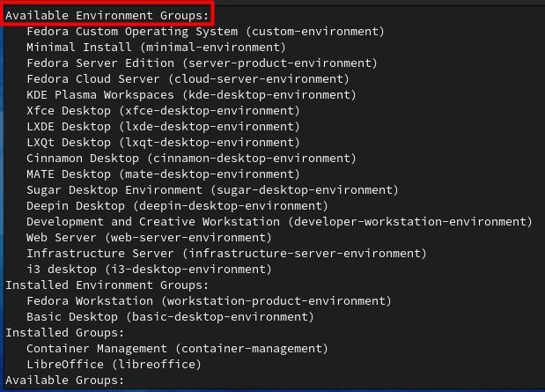This screenshot has width=545, height=392.
Task: Select the installed Fedora Workstation line
Action: point(209,300)
